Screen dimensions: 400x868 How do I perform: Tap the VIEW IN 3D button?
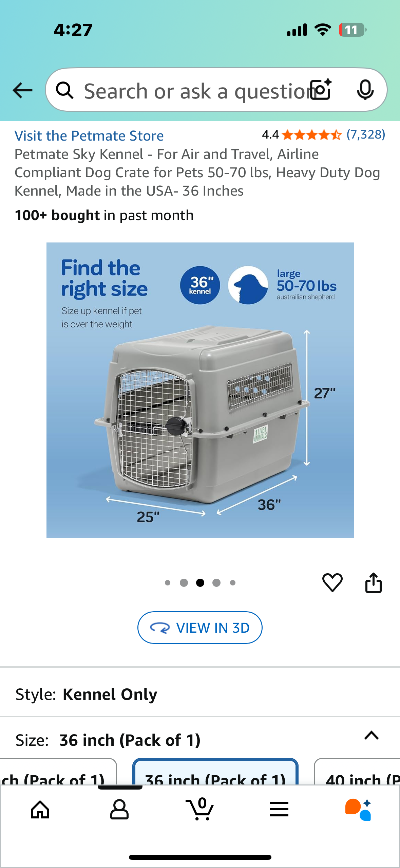pyautogui.click(x=200, y=628)
